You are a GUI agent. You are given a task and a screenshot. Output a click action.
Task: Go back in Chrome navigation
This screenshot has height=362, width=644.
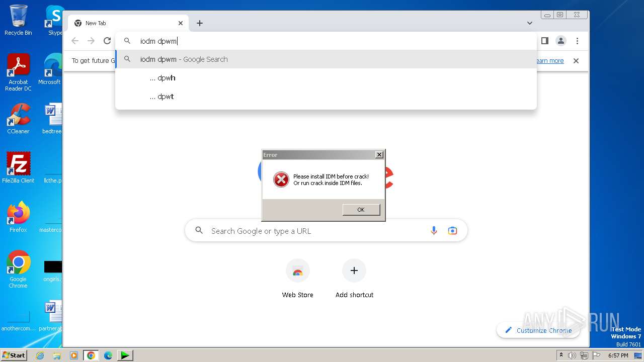tap(75, 41)
